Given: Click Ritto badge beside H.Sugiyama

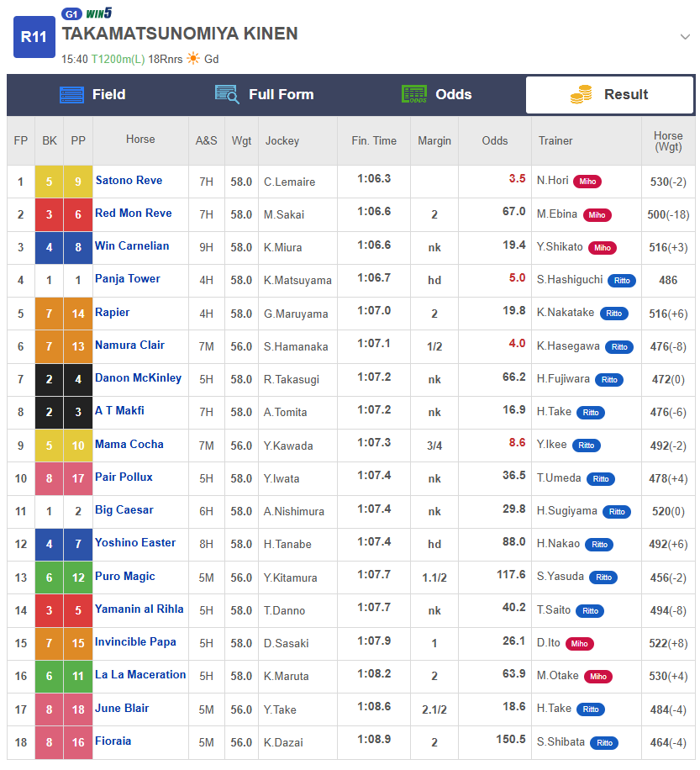Looking at the screenshot, I should point(617,512).
